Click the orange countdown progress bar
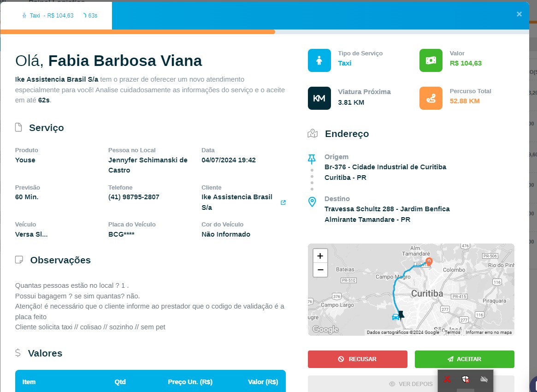Viewport: 537px width, 392px height. (x=137, y=32)
